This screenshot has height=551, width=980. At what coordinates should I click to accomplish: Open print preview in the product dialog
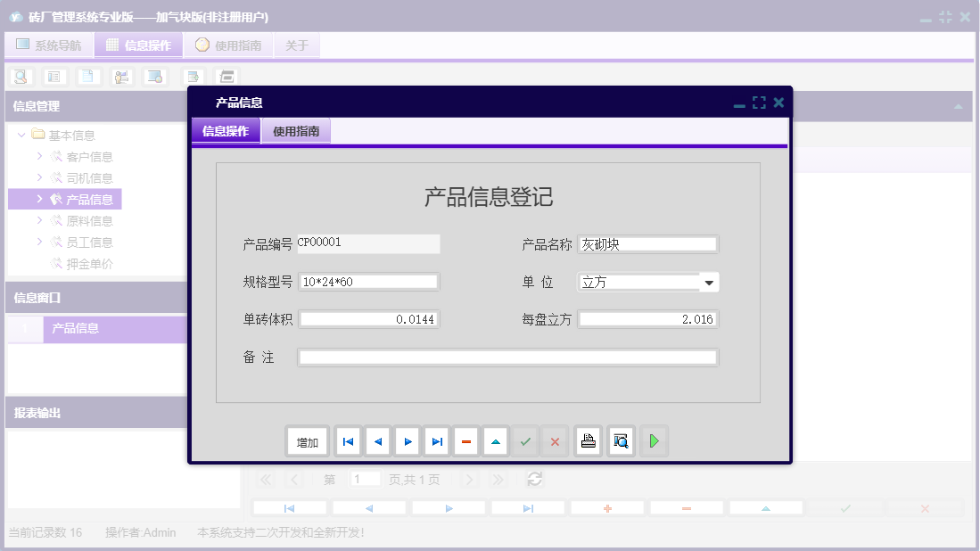tap(621, 440)
